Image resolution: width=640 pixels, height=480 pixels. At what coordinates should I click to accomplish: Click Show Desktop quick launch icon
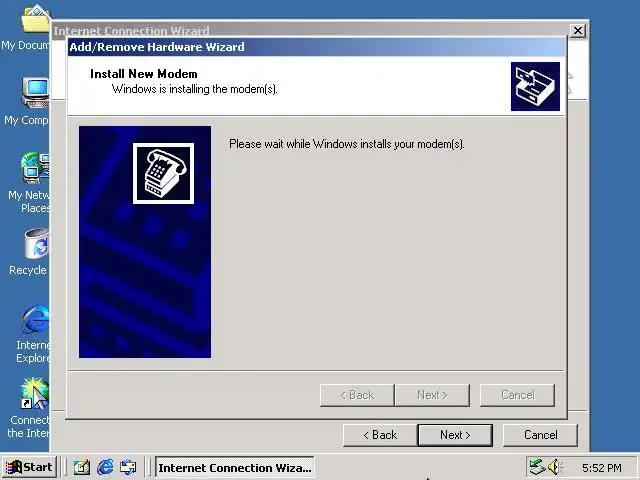coord(82,467)
